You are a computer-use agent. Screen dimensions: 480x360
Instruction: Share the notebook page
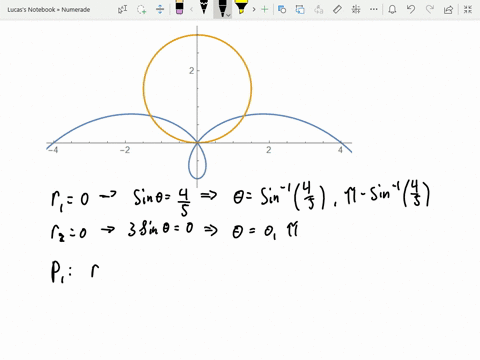[x=449, y=9]
